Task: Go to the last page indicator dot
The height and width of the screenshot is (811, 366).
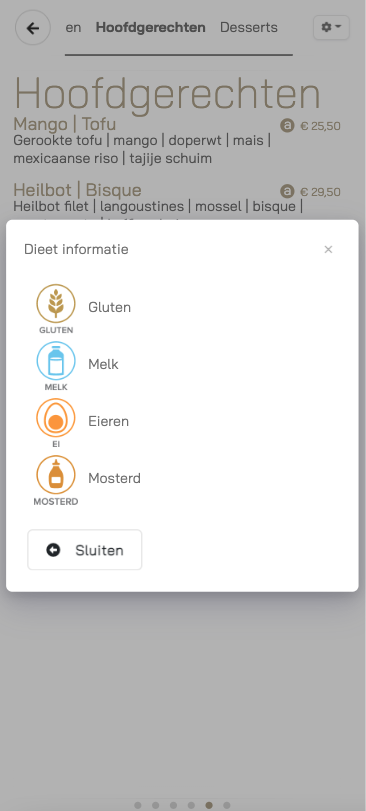Action: click(x=226, y=805)
